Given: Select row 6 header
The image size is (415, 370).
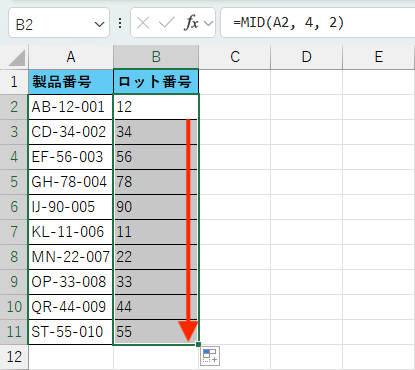Looking at the screenshot, I should point(14,207).
